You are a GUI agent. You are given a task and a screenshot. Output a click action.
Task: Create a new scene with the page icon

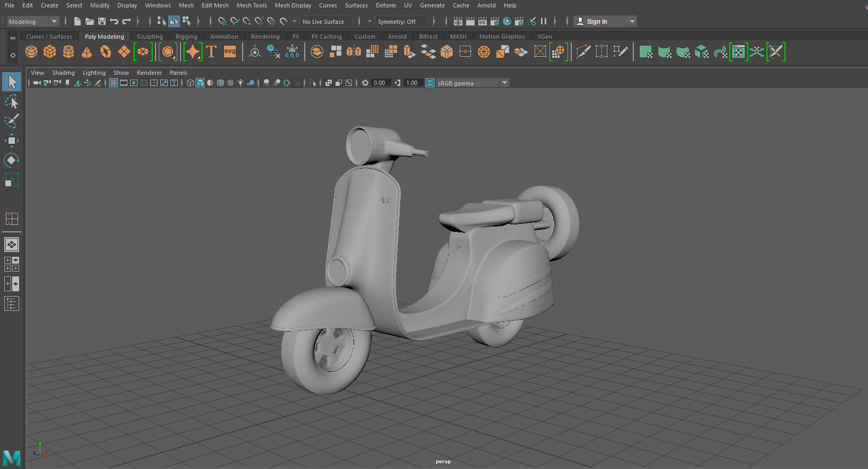[78, 21]
